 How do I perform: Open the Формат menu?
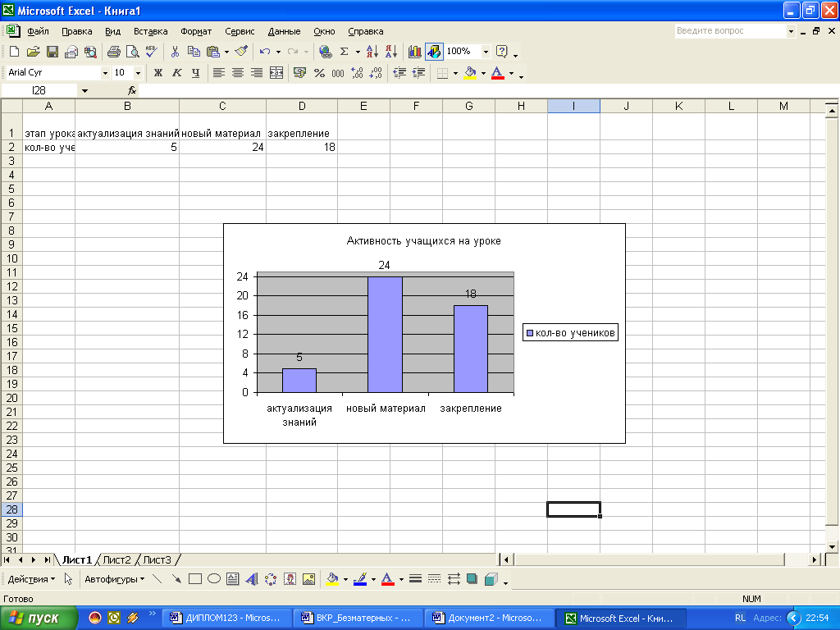(196, 31)
